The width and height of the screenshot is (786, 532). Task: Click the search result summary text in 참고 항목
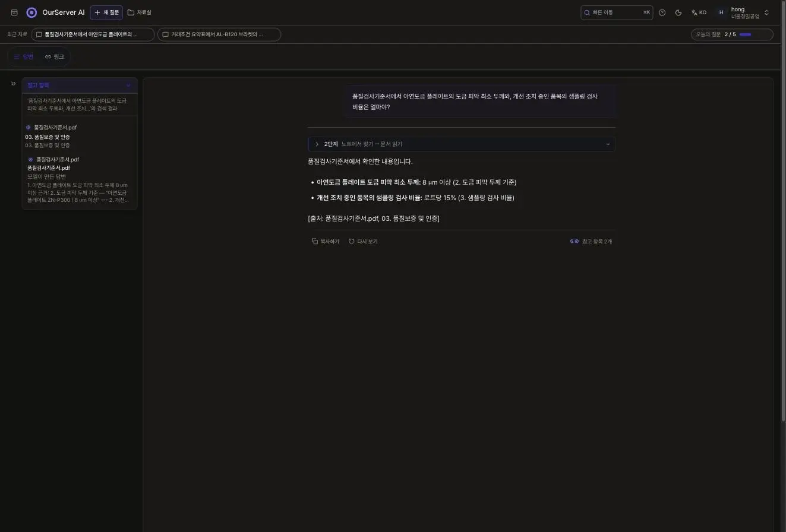(77, 104)
